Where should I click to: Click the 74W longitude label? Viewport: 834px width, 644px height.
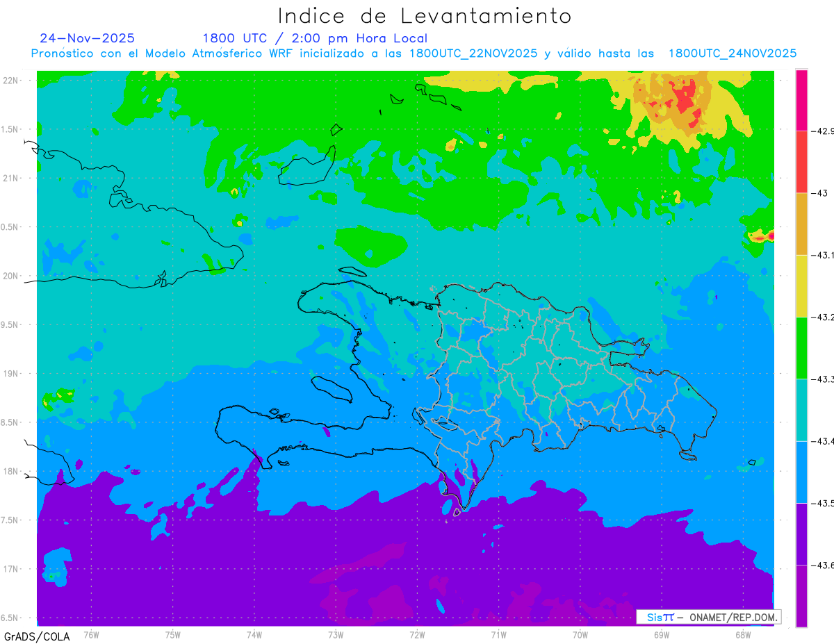point(254,634)
